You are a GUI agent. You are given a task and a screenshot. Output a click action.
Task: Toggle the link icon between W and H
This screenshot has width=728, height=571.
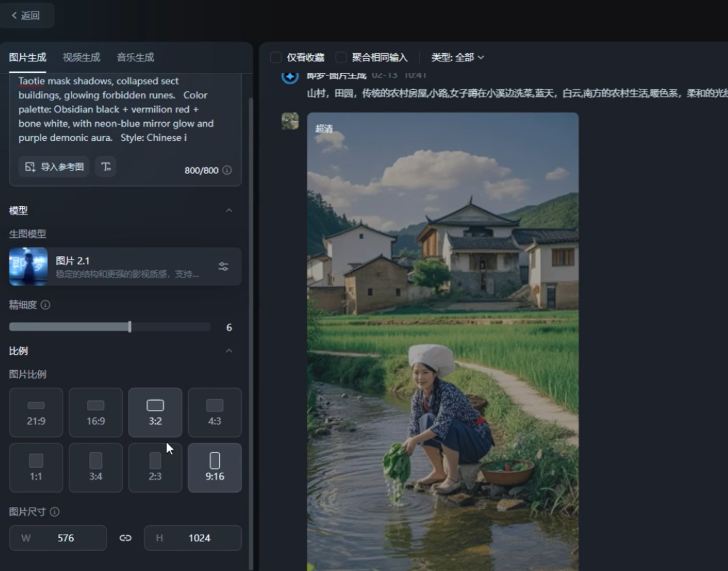pos(125,538)
